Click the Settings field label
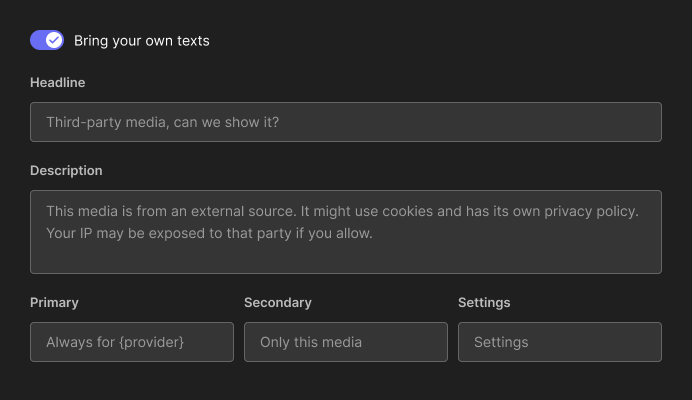The width and height of the screenshot is (692, 400). coord(484,302)
